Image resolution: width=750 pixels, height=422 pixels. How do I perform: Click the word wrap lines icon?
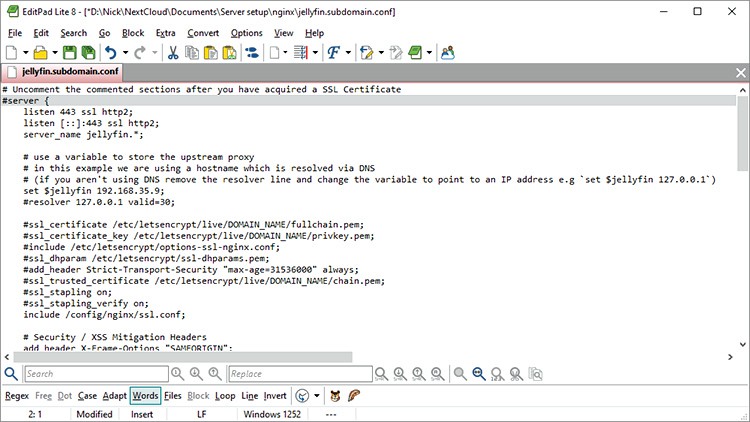pos(301,53)
